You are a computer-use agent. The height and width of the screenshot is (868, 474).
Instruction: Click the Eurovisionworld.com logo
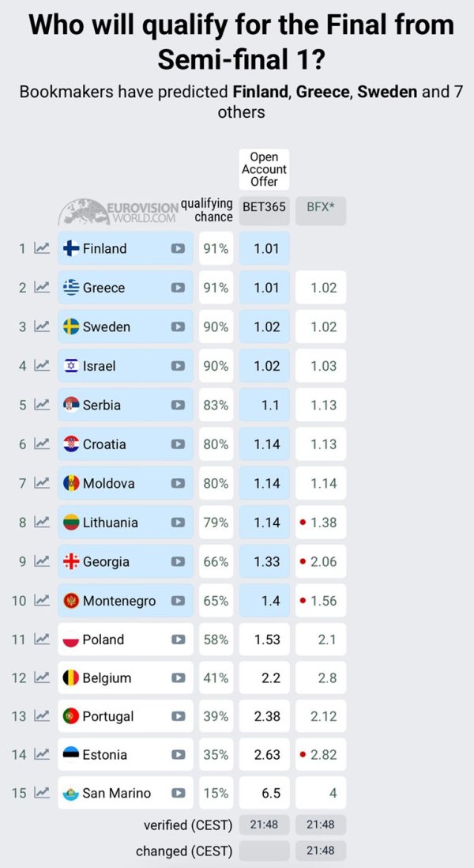tap(118, 211)
